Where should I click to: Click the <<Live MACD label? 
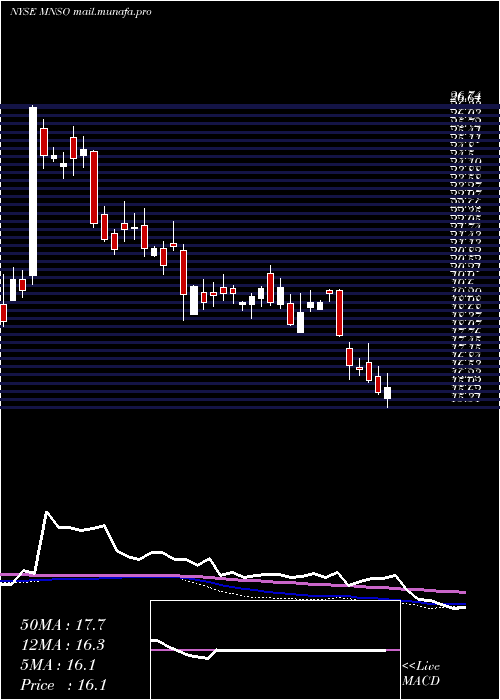pyautogui.click(x=421, y=674)
